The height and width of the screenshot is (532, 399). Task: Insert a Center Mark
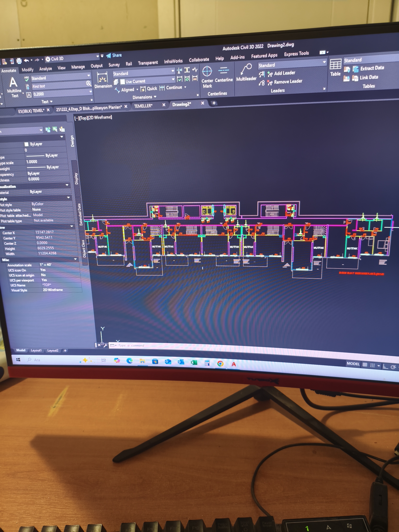207,77
